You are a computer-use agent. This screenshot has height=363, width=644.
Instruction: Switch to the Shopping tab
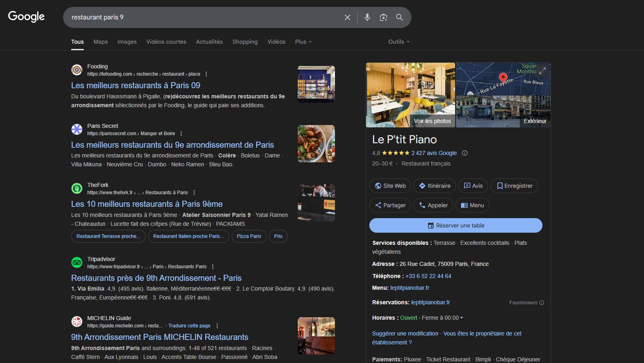(245, 42)
